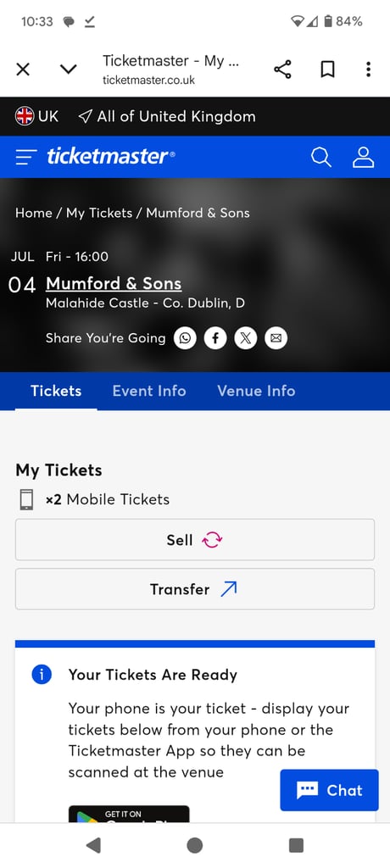390x868 pixels.
Task: Tap the browser share icon
Action: tap(282, 70)
